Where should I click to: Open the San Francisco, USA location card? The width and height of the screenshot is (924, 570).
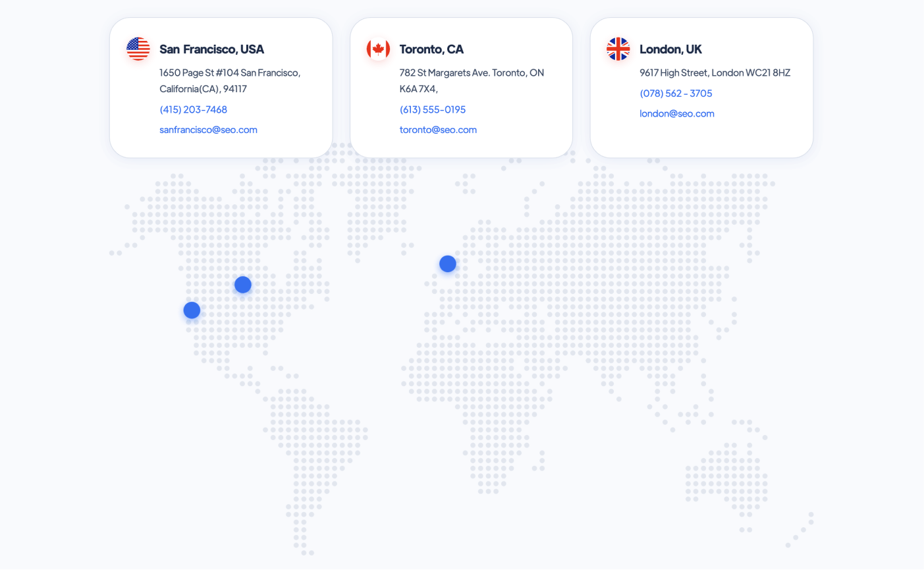[221, 87]
